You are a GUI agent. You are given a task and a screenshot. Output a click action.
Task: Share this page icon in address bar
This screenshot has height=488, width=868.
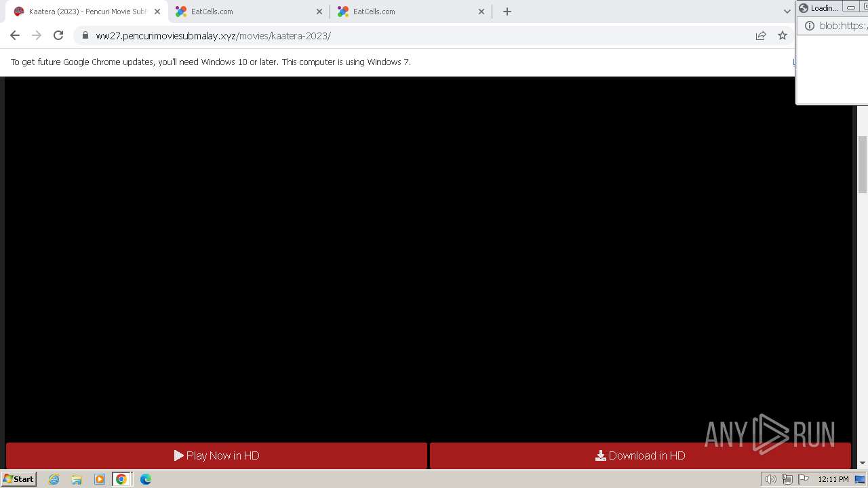[x=761, y=35]
